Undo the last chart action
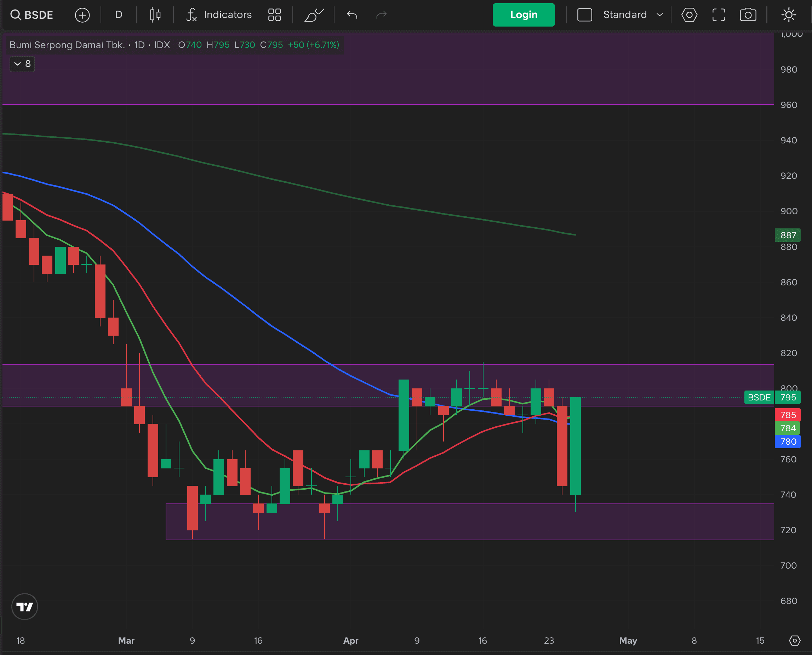Screen dimensions: 812x655 coord(352,15)
